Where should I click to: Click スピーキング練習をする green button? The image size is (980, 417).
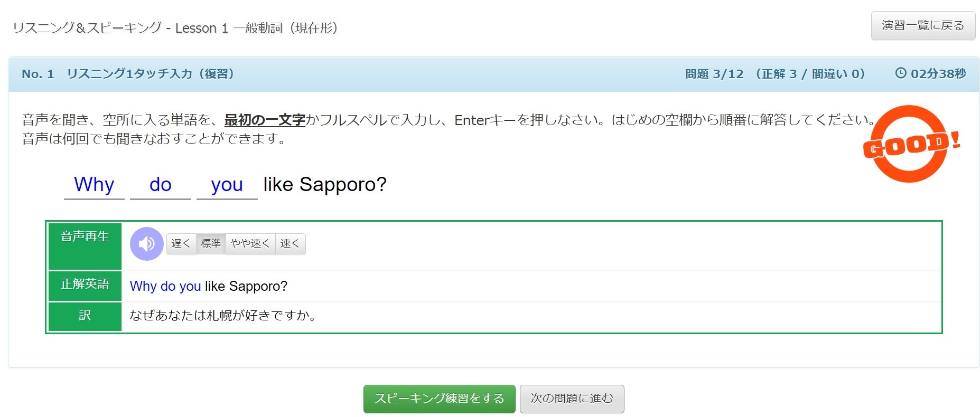tap(439, 399)
